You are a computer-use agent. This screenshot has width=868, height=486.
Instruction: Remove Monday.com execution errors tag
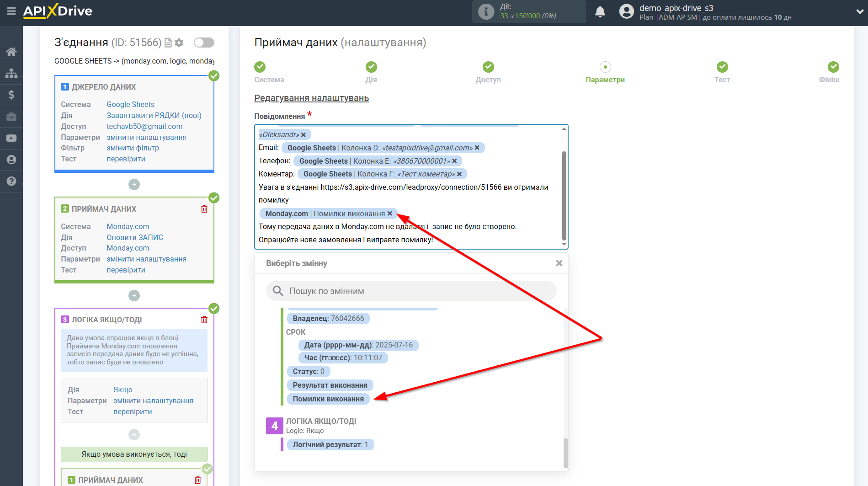click(x=390, y=214)
